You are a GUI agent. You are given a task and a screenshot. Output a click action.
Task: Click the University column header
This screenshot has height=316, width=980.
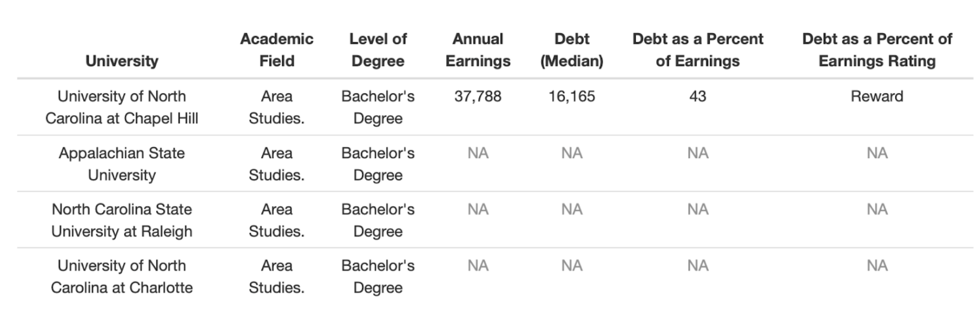[122, 61]
